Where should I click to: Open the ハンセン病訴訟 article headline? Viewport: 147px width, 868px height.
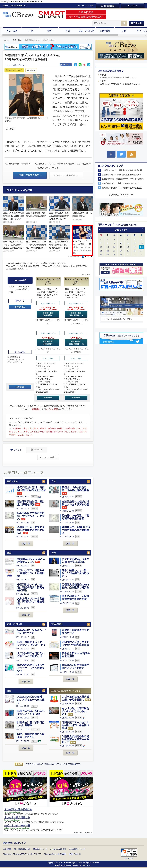[x=76, y=560]
